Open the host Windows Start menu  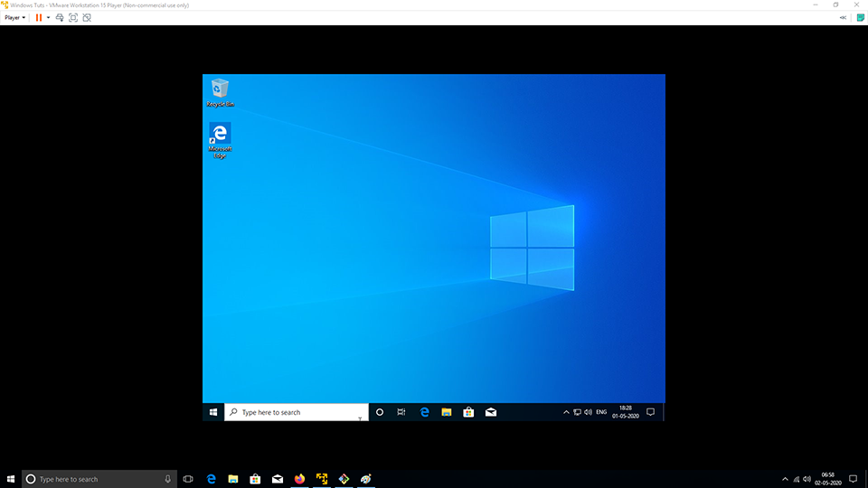pos(11,479)
